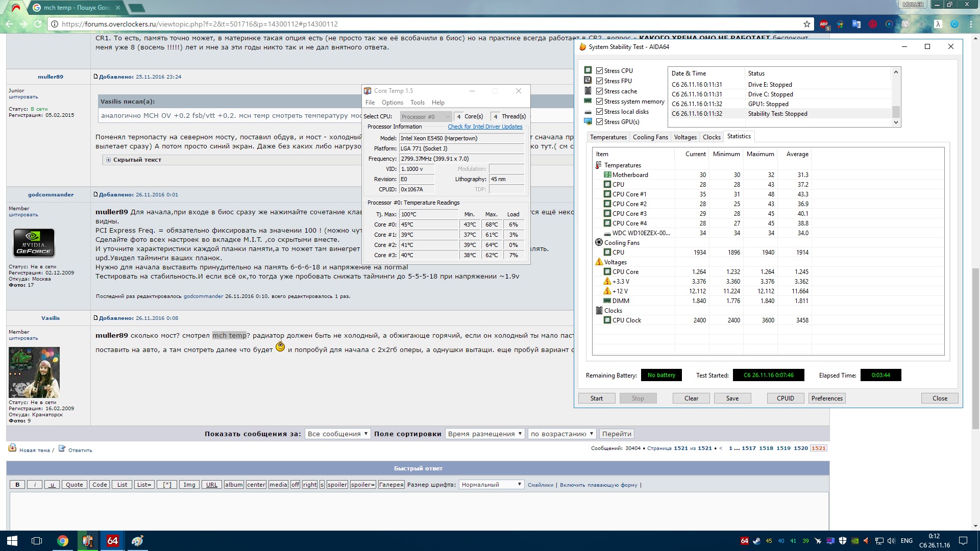Open Task View on taskbar

(x=37, y=541)
